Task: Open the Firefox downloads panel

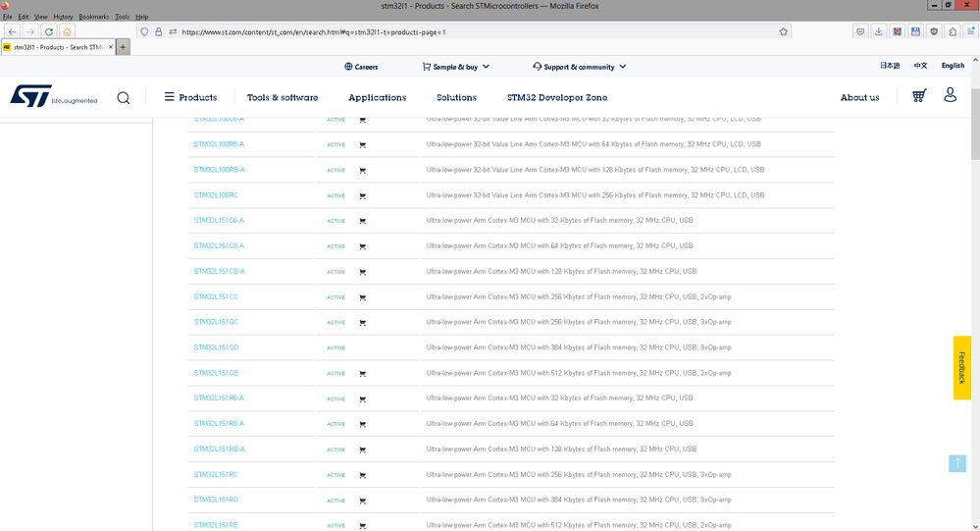Action: [x=879, y=31]
